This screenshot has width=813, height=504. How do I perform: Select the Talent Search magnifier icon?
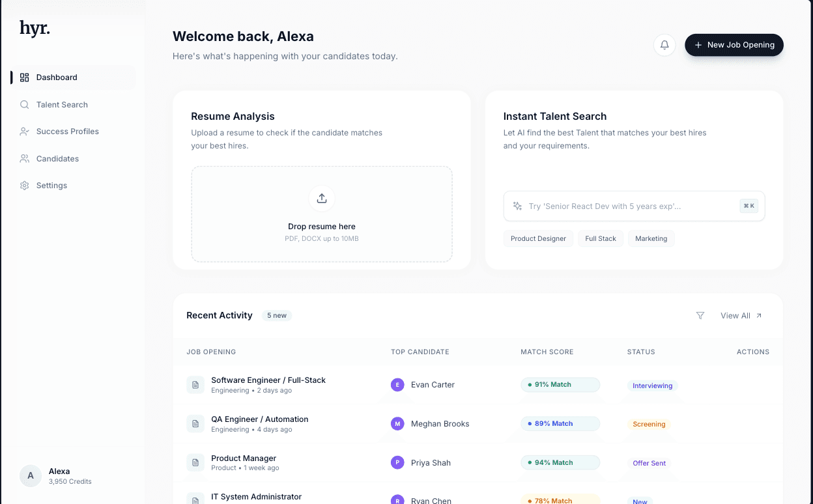click(24, 104)
